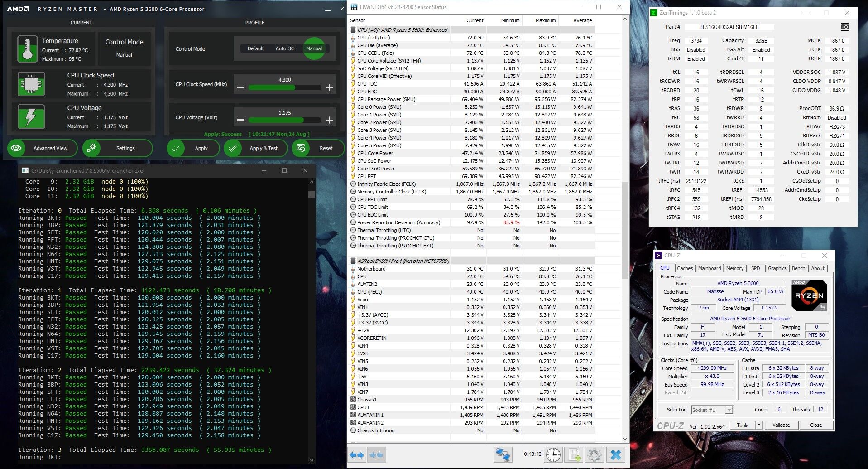
Task: Open the network monitors icon in HWiNFO
Action: tap(503, 454)
